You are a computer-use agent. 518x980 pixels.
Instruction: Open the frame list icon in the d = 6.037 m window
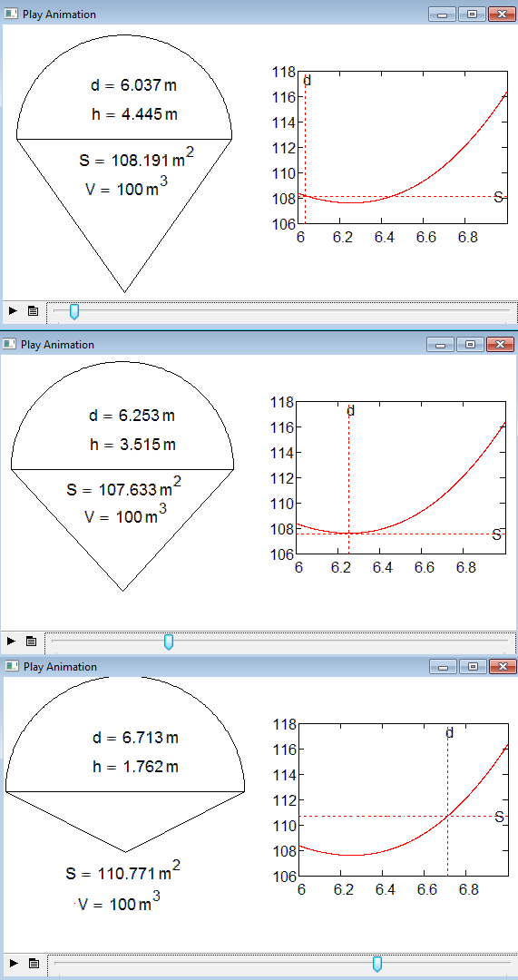(x=34, y=310)
